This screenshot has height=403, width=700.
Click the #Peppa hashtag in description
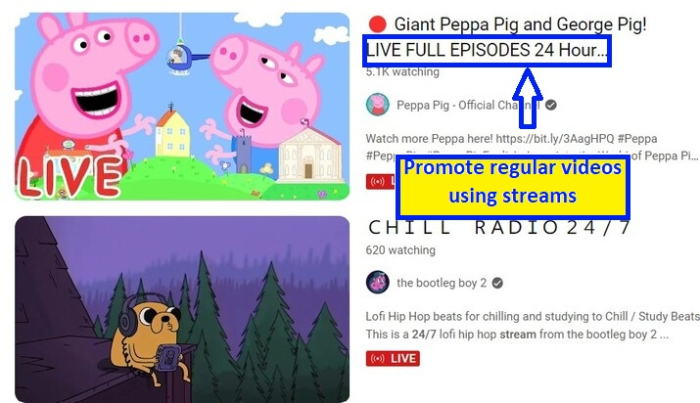pos(638,139)
